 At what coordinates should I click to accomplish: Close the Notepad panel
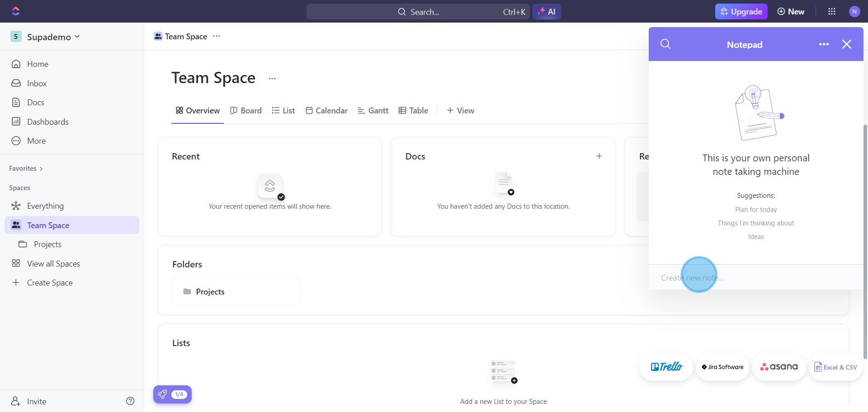click(847, 44)
